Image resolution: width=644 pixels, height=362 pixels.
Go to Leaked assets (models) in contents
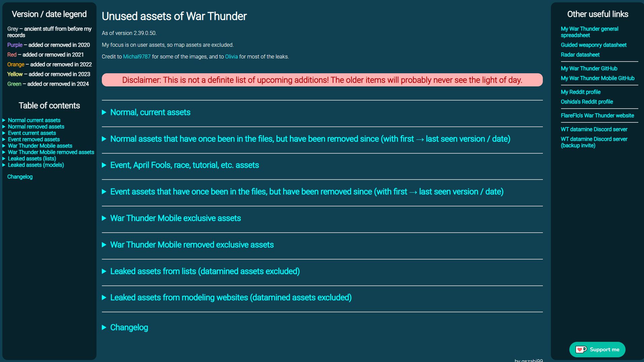pos(36,165)
